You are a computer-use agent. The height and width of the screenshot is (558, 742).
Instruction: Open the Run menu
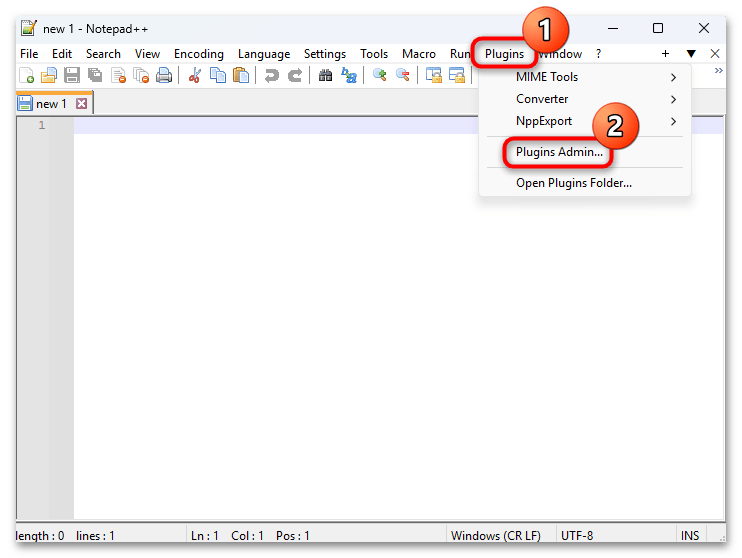tap(459, 54)
